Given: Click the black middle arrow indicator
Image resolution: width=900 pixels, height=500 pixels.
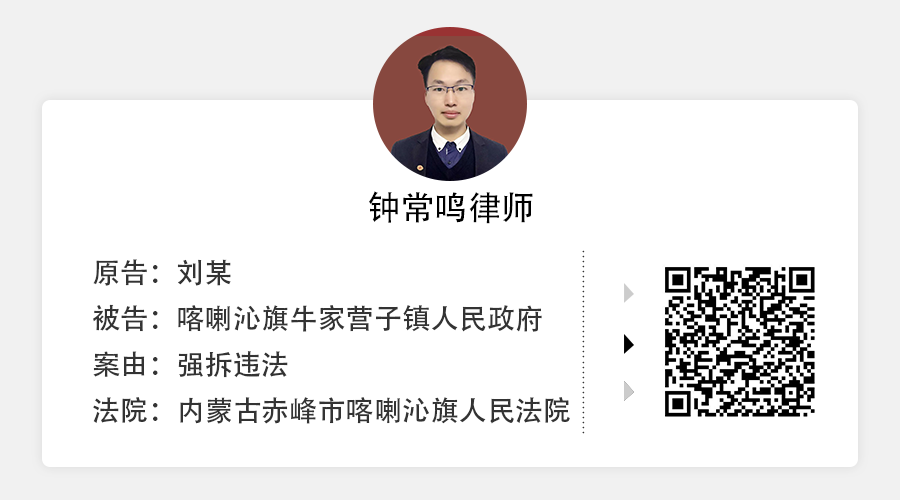Looking at the screenshot, I should [x=629, y=344].
